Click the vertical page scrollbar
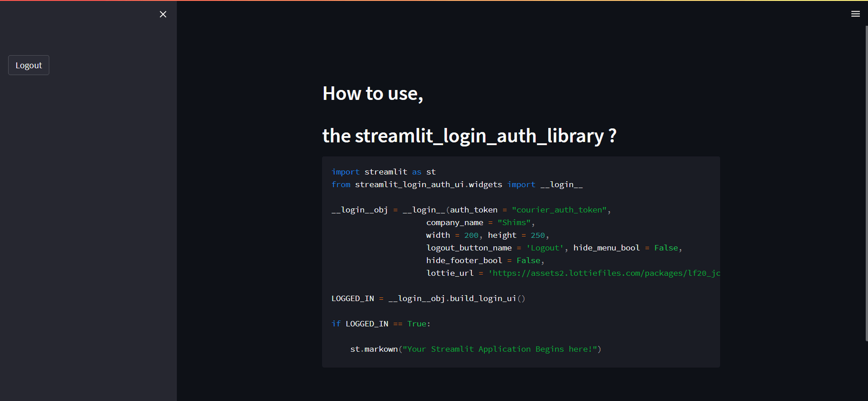Image resolution: width=868 pixels, height=401 pixels. 866,183
